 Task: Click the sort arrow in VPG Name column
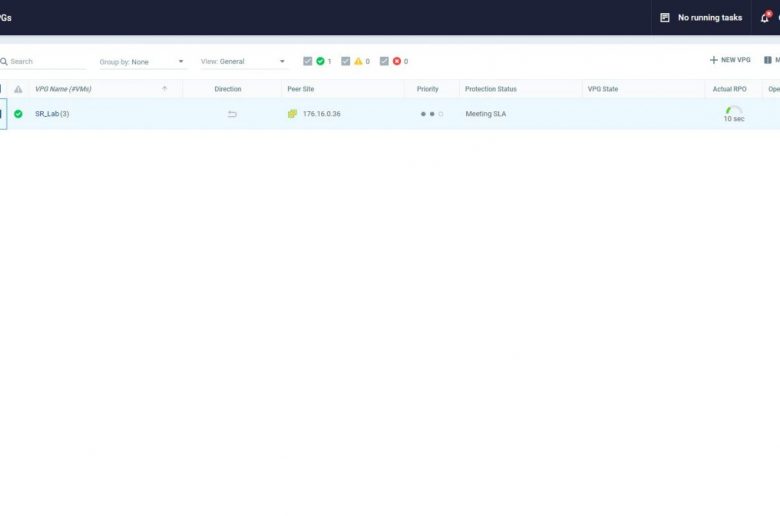pos(165,89)
